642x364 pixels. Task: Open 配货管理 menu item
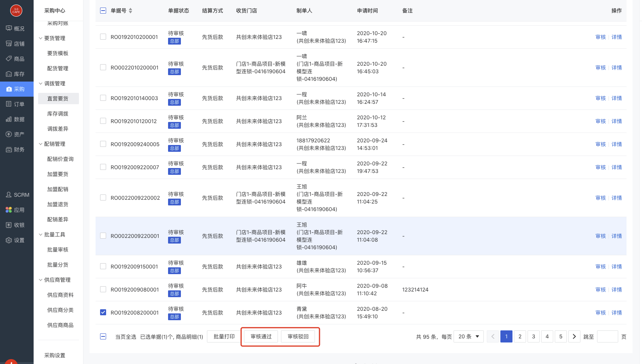coord(58,68)
